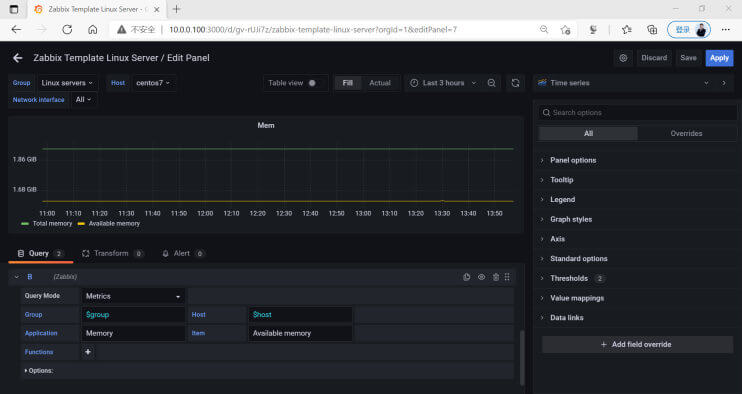Click Add field override button
Image resolution: width=742 pixels, height=394 pixels.
coord(637,344)
